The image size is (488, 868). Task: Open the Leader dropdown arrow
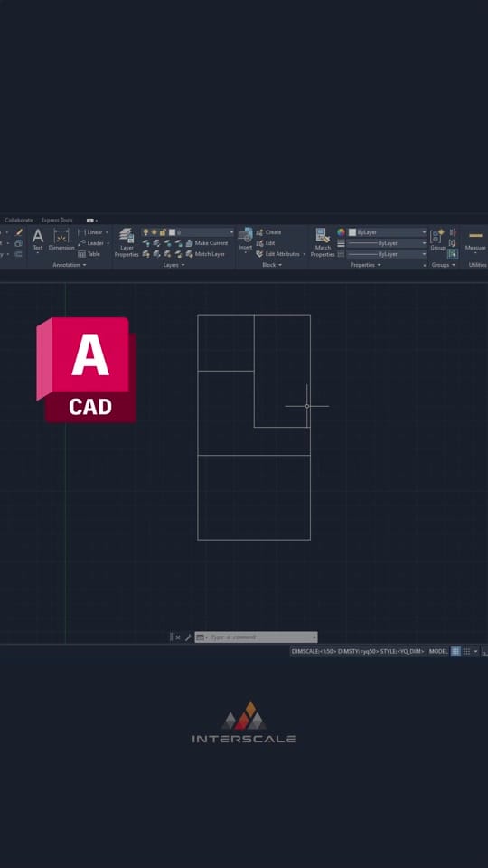108,243
